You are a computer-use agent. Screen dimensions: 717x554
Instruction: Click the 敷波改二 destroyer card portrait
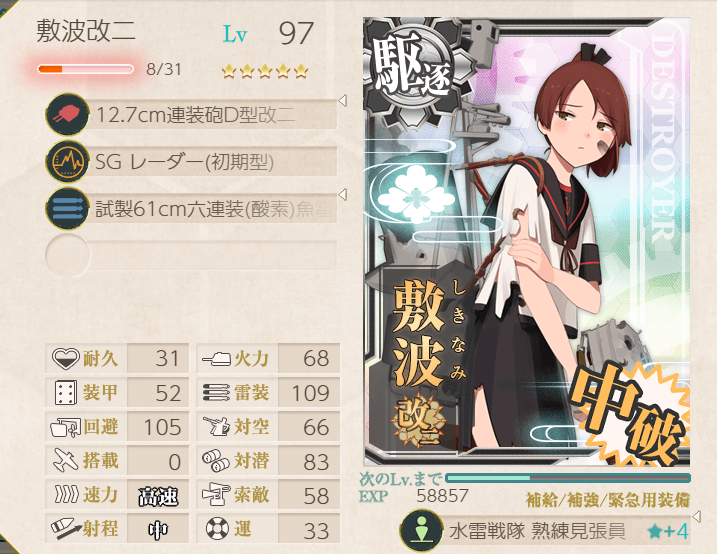point(526,242)
